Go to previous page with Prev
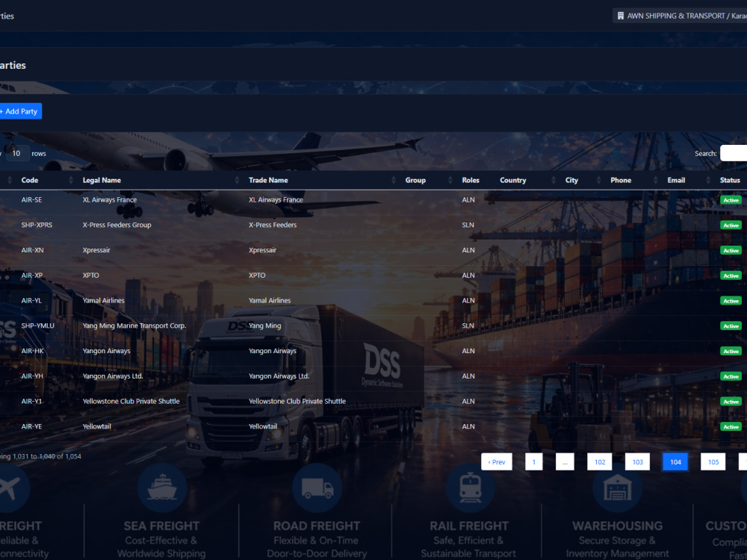The width and height of the screenshot is (747, 560). click(x=497, y=462)
